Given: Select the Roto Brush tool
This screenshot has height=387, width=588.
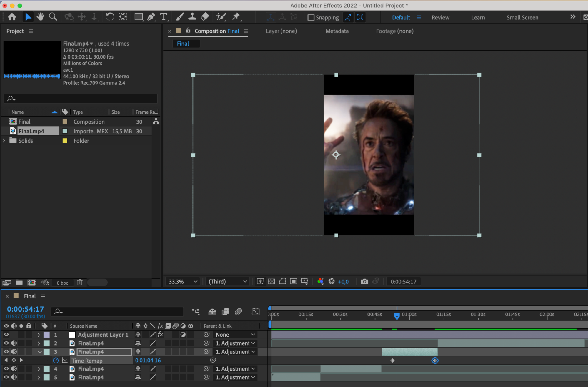Looking at the screenshot, I should (x=221, y=17).
